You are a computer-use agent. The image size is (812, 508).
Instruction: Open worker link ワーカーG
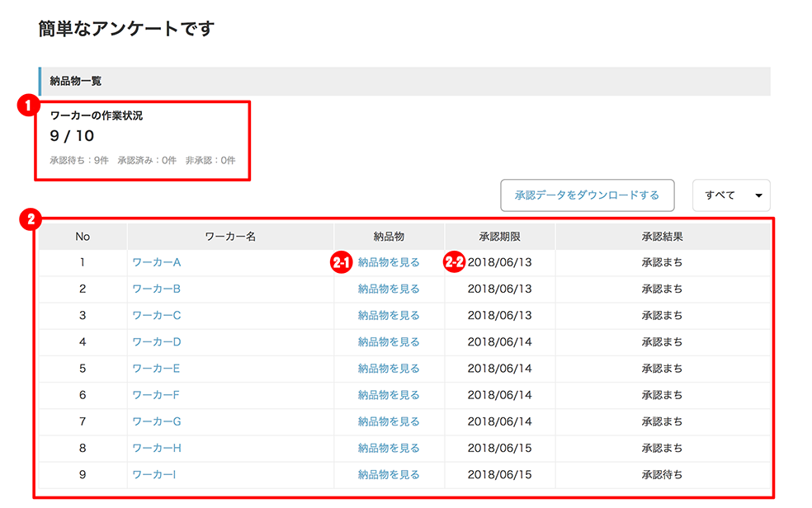(x=157, y=421)
